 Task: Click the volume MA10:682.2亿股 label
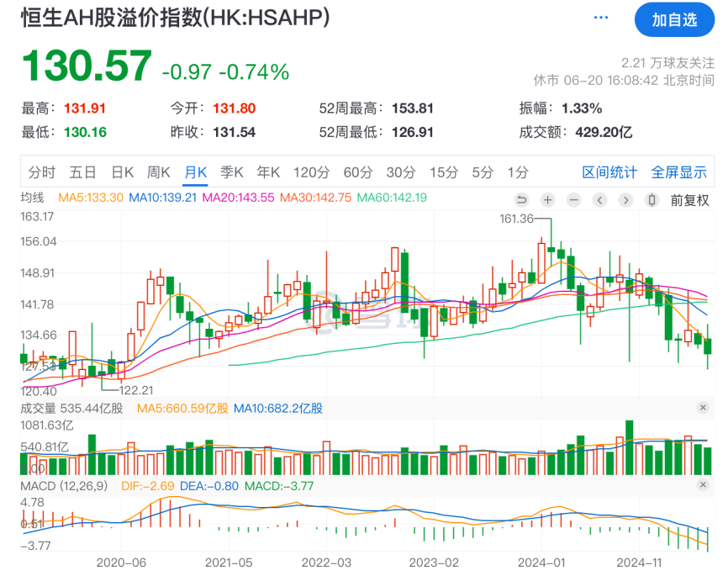[277, 409]
